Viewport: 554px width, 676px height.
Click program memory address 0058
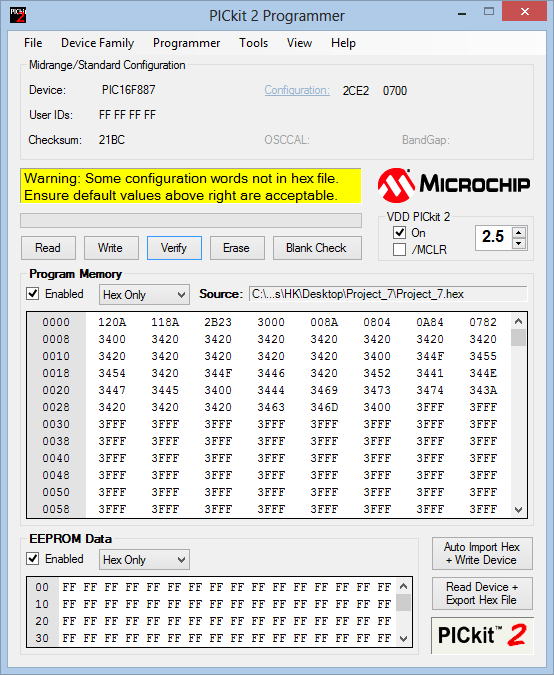[56, 509]
